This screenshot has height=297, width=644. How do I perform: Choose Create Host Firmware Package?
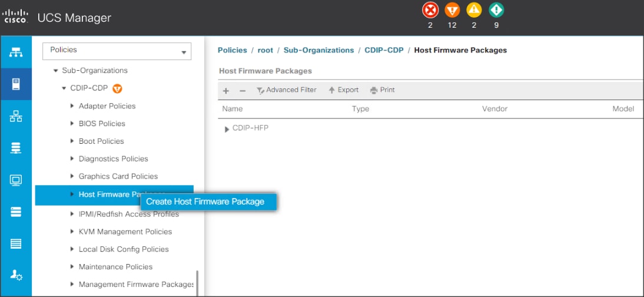pyautogui.click(x=208, y=202)
